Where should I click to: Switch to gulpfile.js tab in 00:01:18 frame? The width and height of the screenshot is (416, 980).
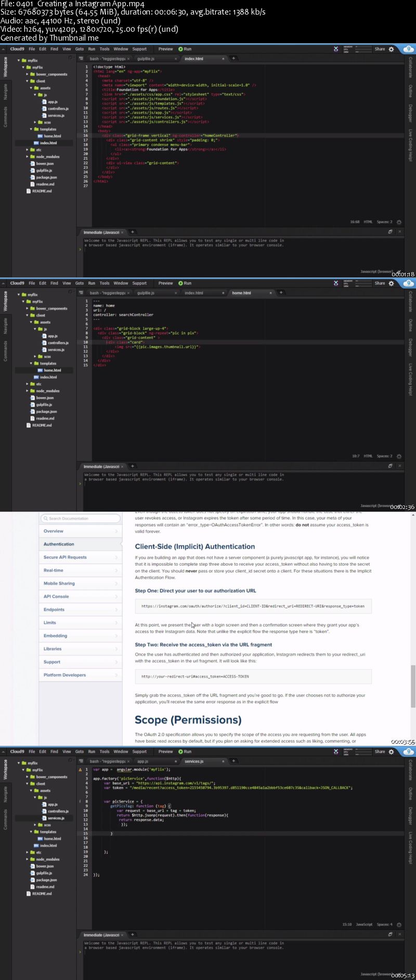[x=146, y=59]
